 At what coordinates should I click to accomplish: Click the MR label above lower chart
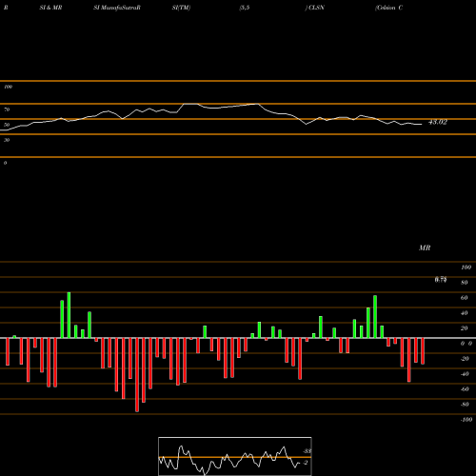pos(425,248)
